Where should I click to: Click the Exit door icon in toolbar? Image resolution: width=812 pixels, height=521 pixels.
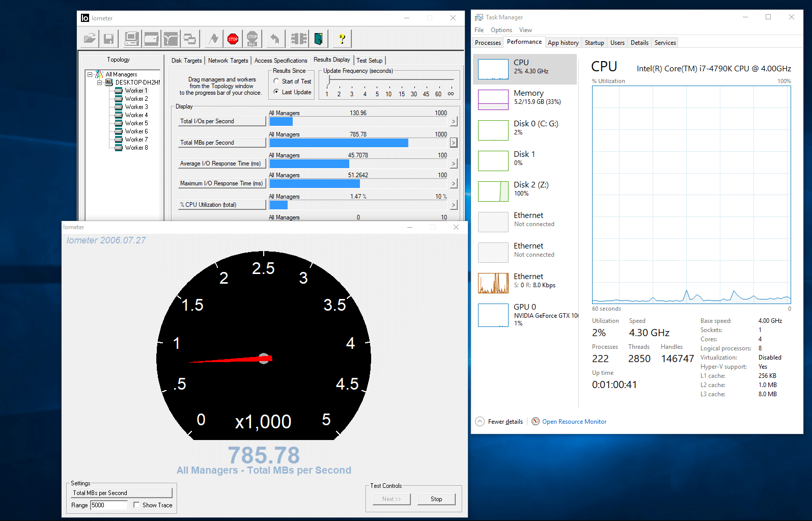318,39
